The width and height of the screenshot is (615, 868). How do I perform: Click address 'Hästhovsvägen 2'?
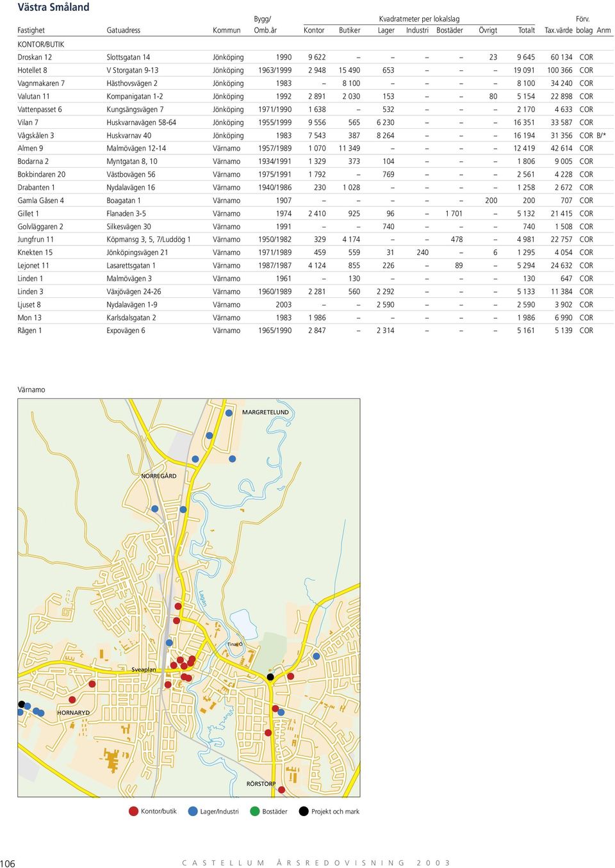[132, 83]
